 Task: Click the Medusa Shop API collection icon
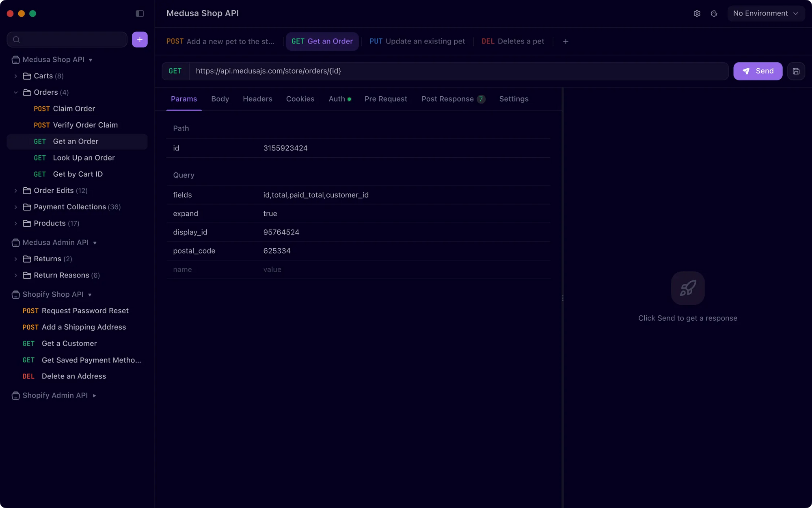click(x=15, y=59)
